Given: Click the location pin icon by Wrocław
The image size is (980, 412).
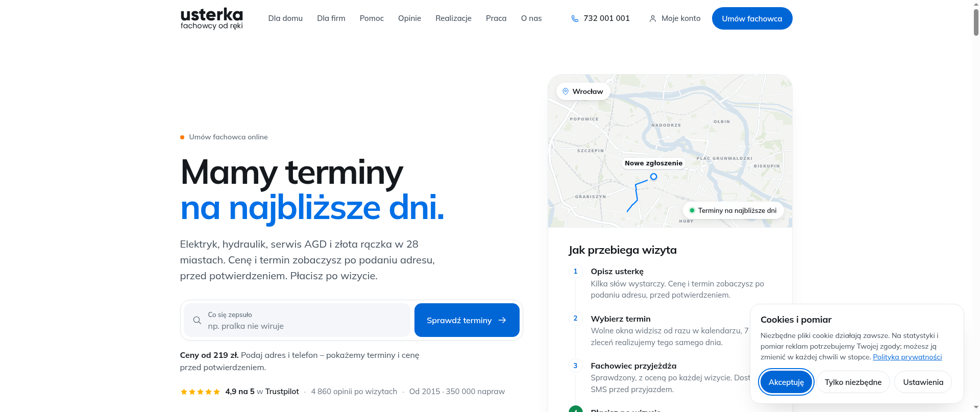Looking at the screenshot, I should (x=565, y=91).
